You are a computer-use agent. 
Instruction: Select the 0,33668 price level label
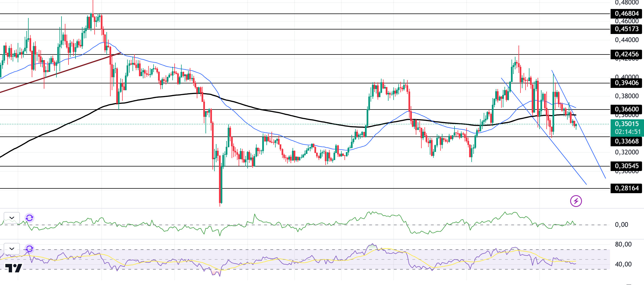pyautogui.click(x=626, y=141)
